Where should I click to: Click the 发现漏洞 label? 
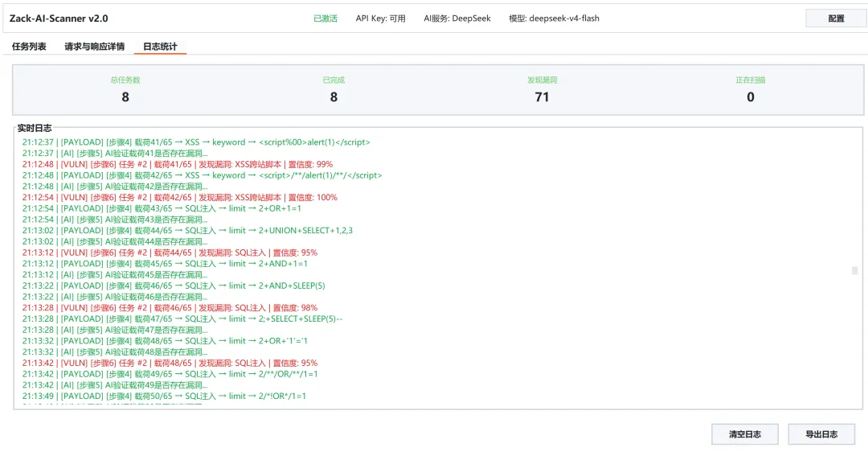click(x=542, y=80)
